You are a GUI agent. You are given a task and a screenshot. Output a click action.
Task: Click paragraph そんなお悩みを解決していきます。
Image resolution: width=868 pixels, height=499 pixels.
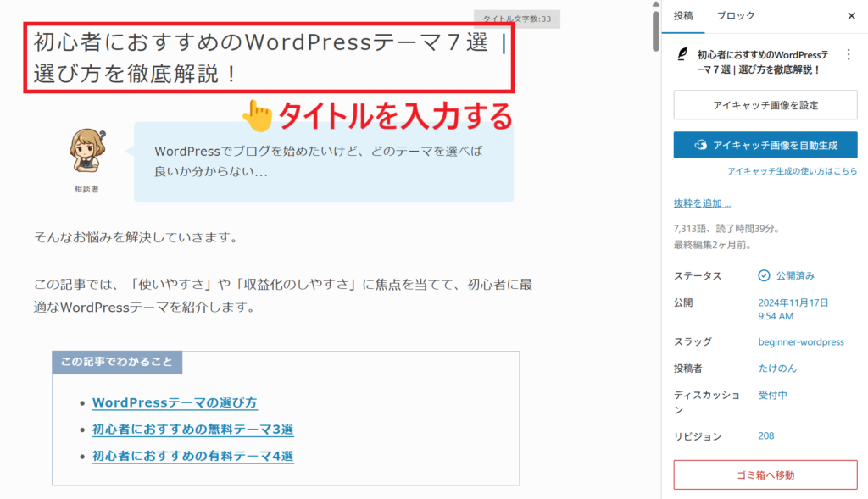coord(136,237)
